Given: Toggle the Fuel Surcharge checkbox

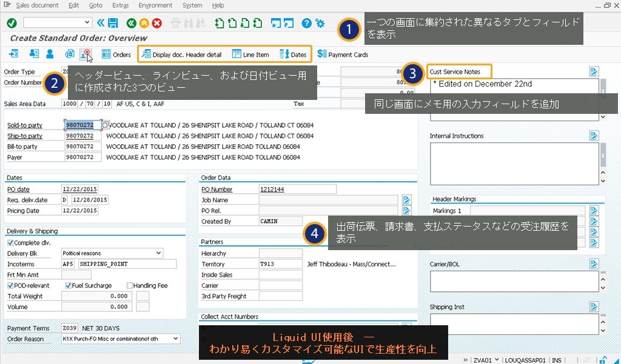Looking at the screenshot, I should pyautogui.click(x=68, y=285).
